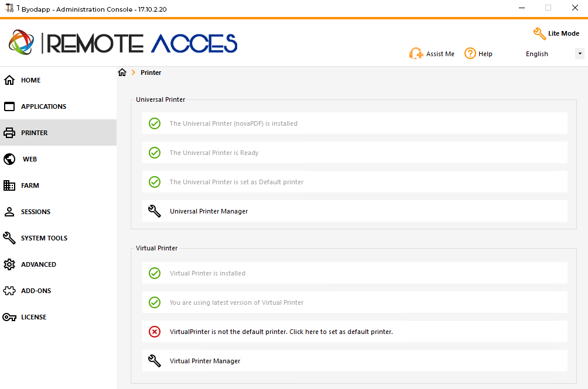This screenshot has width=588, height=389.
Task: Click the License key icon
Action: click(x=9, y=317)
